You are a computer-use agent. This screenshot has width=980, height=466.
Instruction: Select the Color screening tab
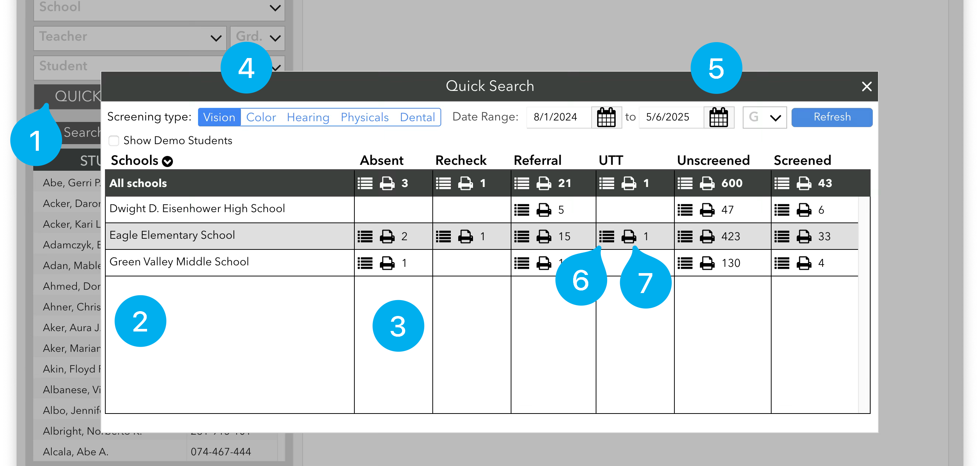[261, 117]
